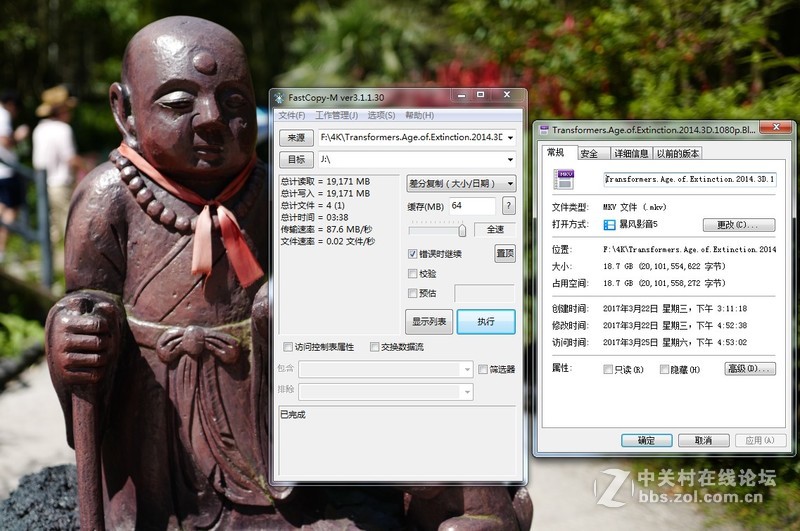This screenshot has height=531, width=800.
Task: Close the FastCopy window
Action: coord(507,95)
